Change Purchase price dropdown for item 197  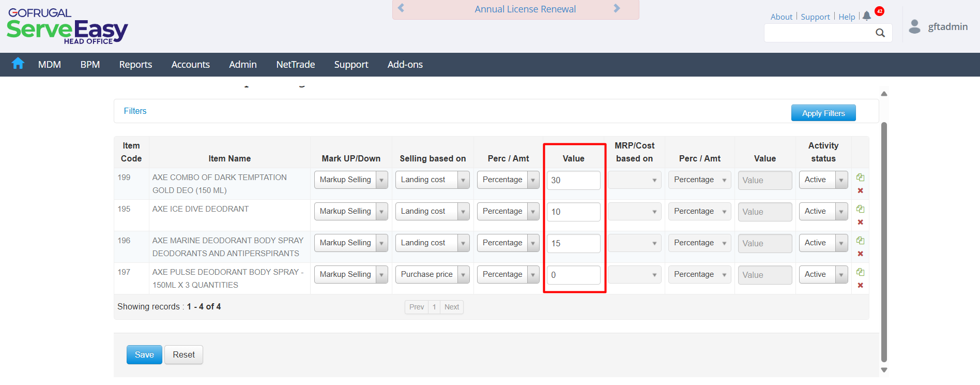coord(432,275)
